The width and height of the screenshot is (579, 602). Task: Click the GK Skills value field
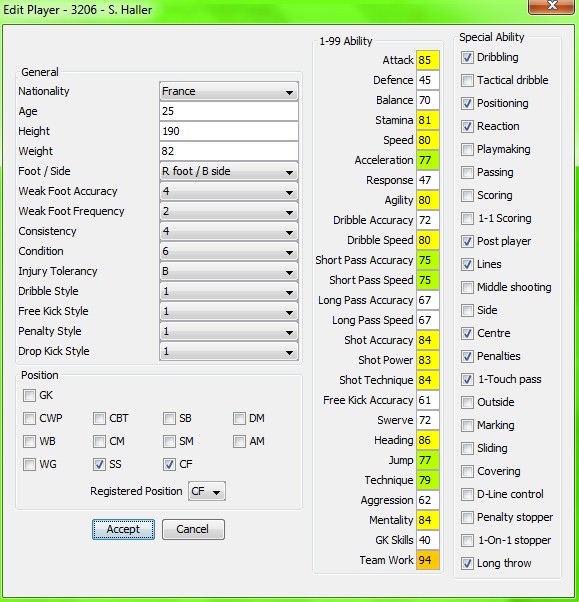tap(428, 540)
